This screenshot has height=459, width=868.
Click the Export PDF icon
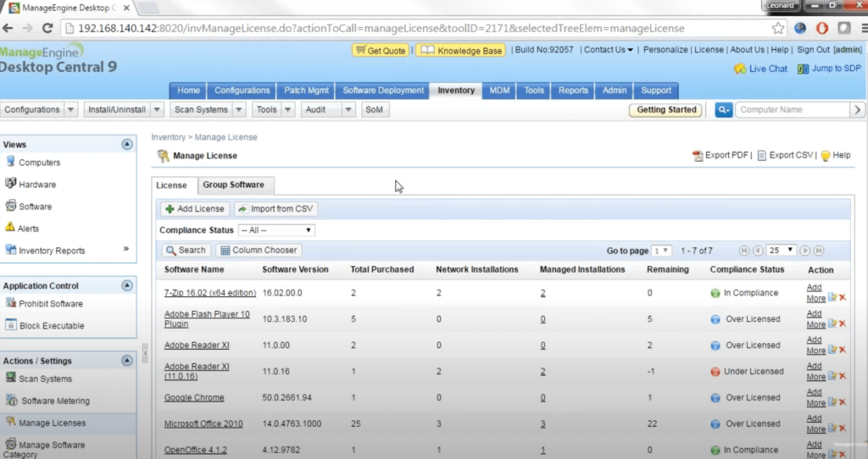click(698, 156)
